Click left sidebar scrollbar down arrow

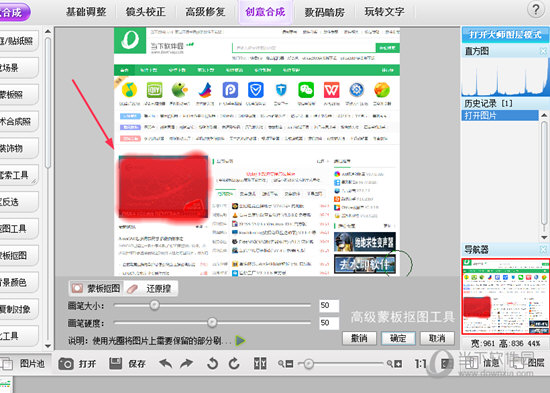[48, 346]
